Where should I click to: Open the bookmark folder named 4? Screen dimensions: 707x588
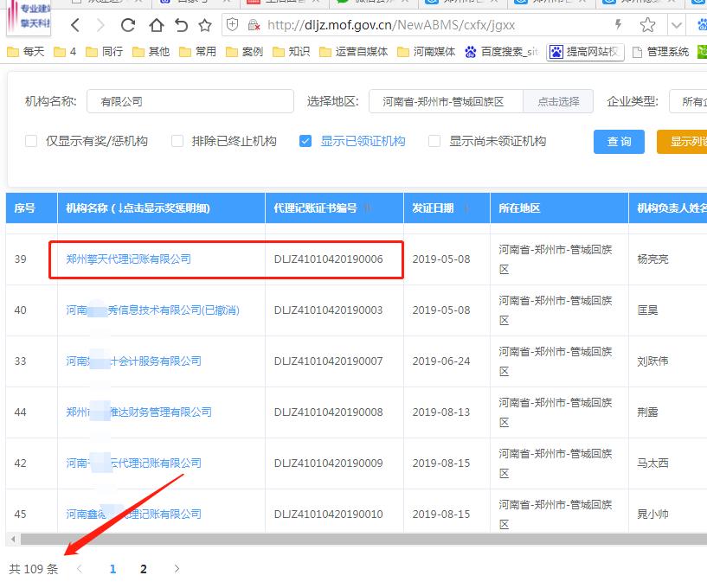(65, 52)
